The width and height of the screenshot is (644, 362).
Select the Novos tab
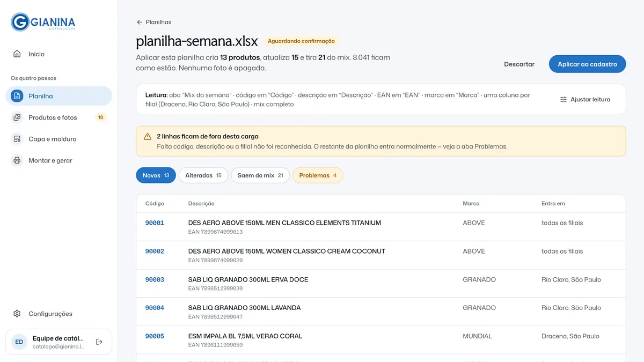[156, 175]
